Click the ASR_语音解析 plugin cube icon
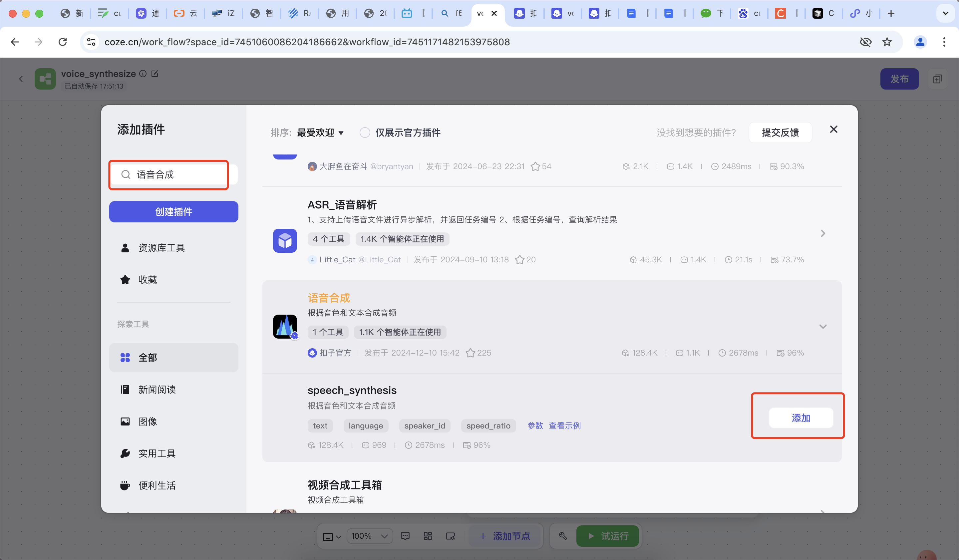Screen dimensions: 959x560 pos(285,240)
